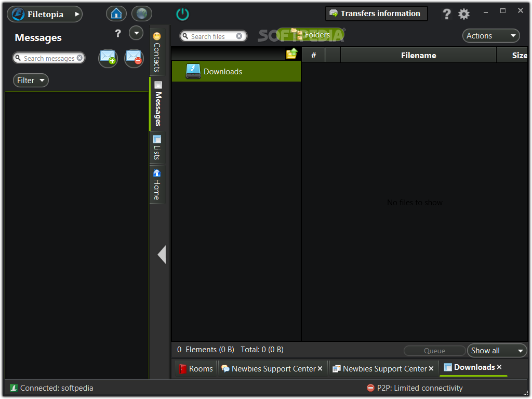This screenshot has width=532, height=399.
Task: Click the Home house icon in toolbar
Action: tap(116, 14)
